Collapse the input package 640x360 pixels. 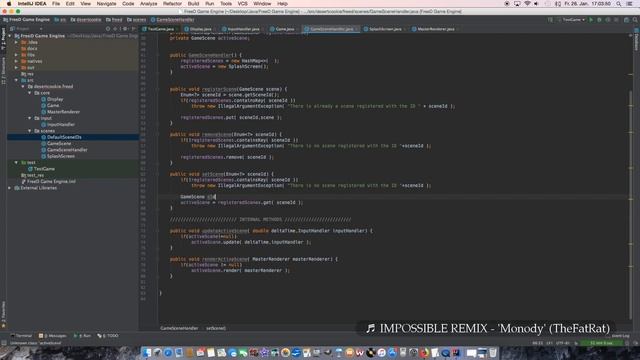(29, 118)
